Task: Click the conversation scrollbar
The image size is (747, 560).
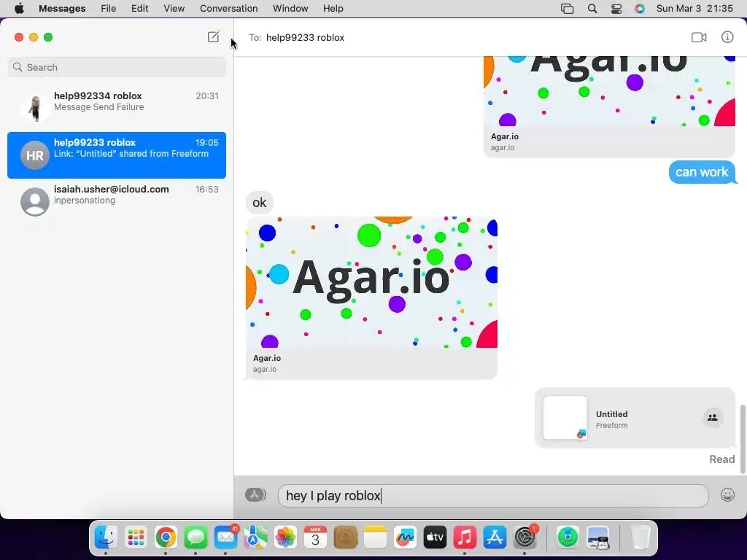Action: click(x=742, y=438)
